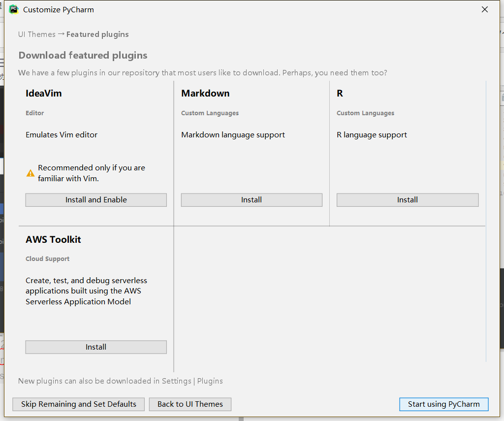Install the Markdown language support plugin
504x421 pixels.
click(252, 199)
